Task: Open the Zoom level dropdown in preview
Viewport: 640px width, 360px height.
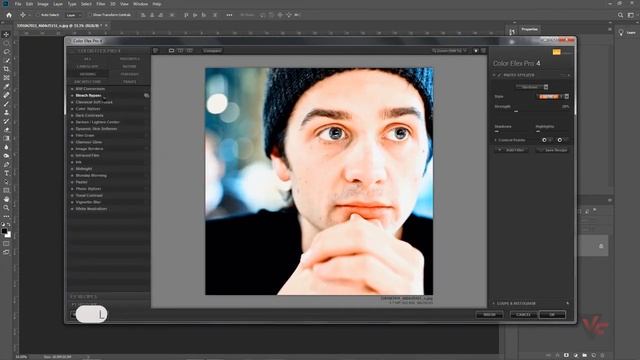Action: (x=449, y=51)
